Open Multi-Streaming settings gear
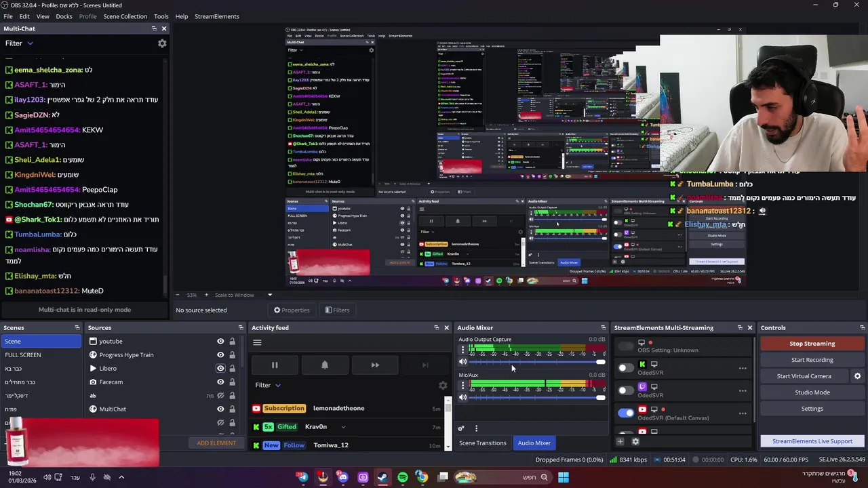Screen dimensions: 868x488 click(x=635, y=441)
